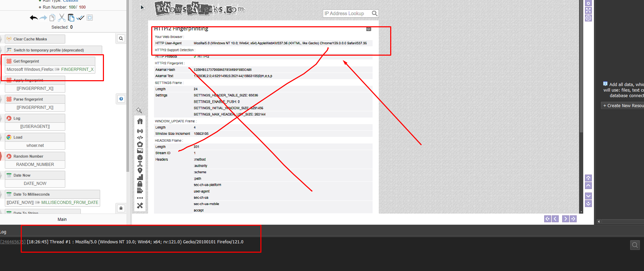644x271 pixels.
Task: Click the IP Address Lookup search field
Action: pyautogui.click(x=347, y=13)
